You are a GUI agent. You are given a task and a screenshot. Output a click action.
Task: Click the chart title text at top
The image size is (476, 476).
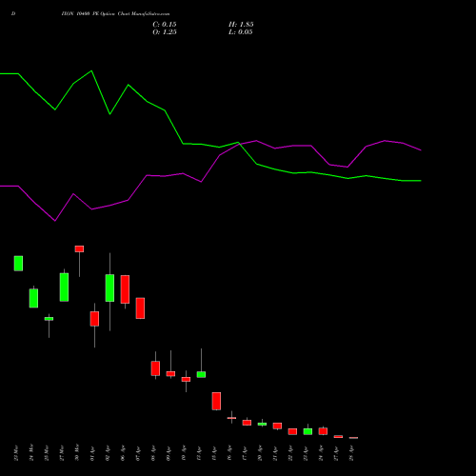click(115, 14)
